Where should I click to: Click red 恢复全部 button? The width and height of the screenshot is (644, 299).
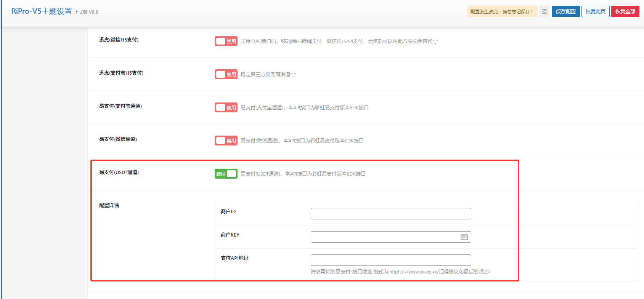click(625, 11)
